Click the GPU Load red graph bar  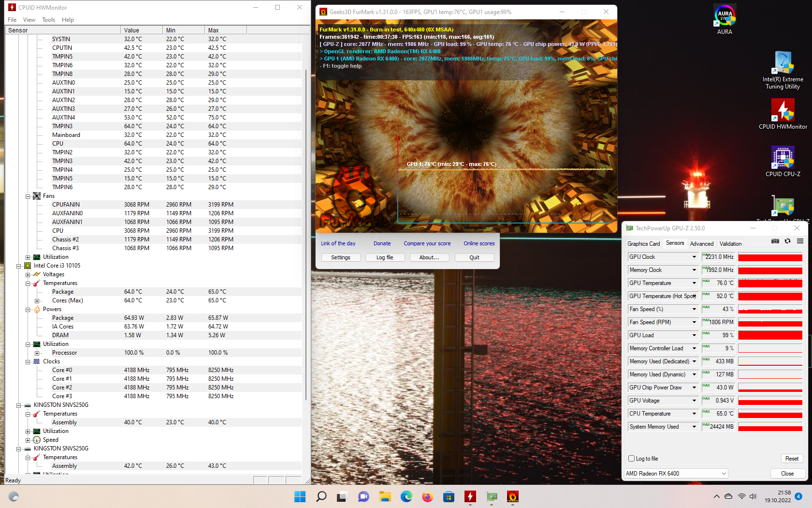pyautogui.click(x=770, y=335)
